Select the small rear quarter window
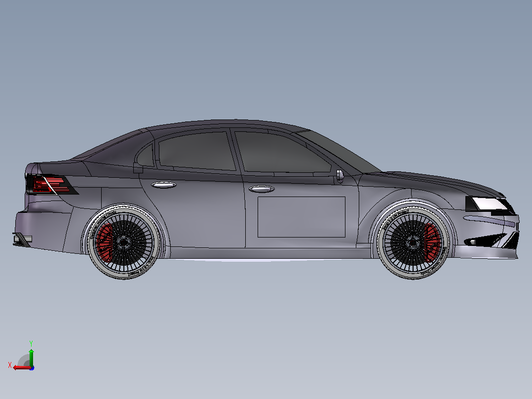The height and width of the screenshot is (399, 532). pos(145,156)
